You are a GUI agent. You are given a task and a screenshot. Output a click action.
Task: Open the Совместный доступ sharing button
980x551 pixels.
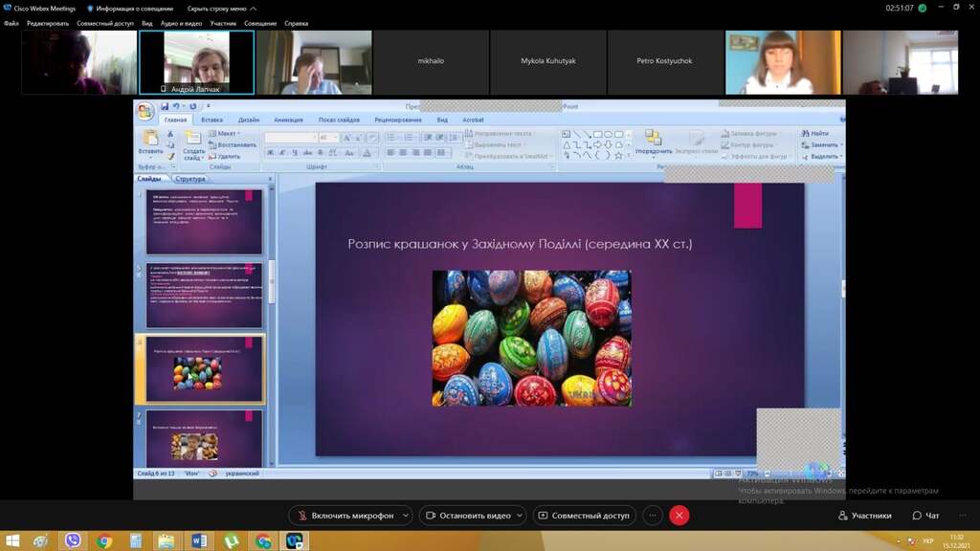pyautogui.click(x=583, y=516)
